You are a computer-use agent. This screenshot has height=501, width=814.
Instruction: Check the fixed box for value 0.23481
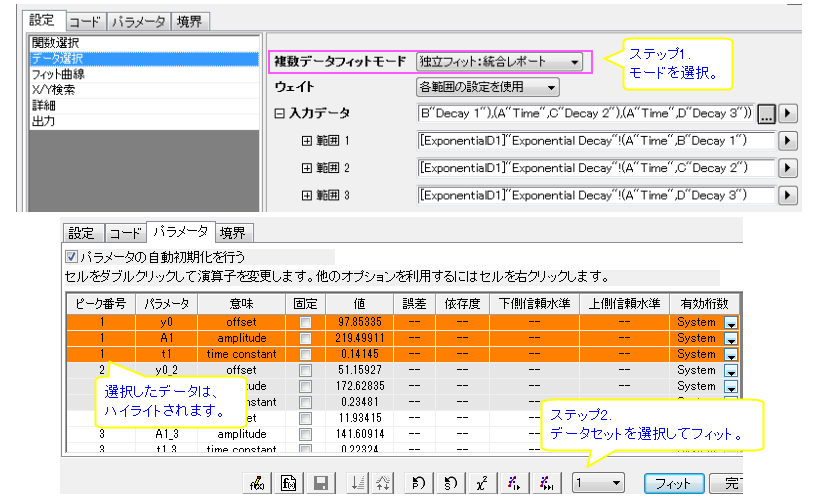(305, 402)
